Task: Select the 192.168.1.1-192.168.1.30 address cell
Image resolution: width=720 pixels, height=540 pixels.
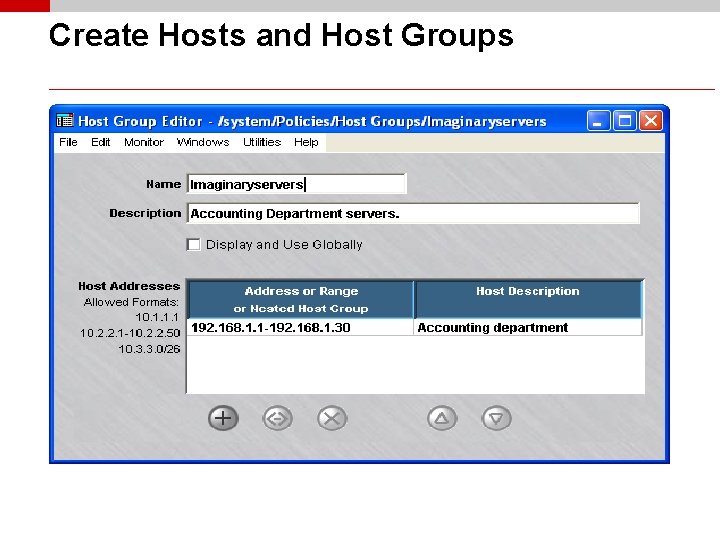Action: (300, 327)
